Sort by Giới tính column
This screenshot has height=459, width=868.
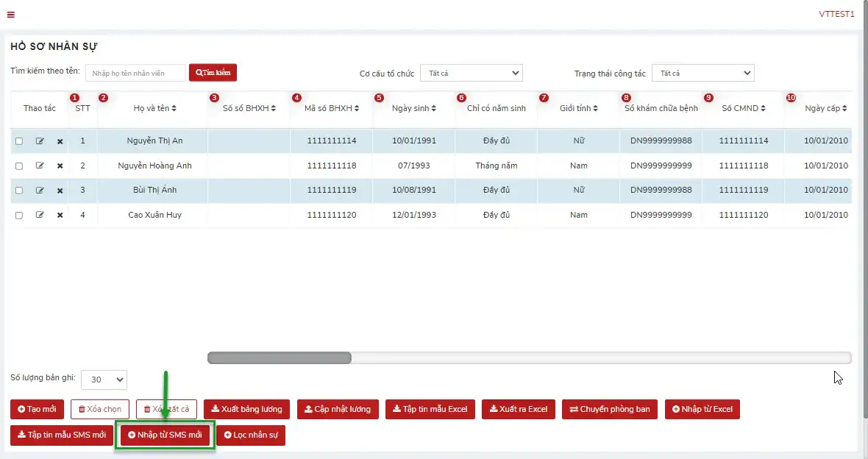tap(578, 108)
